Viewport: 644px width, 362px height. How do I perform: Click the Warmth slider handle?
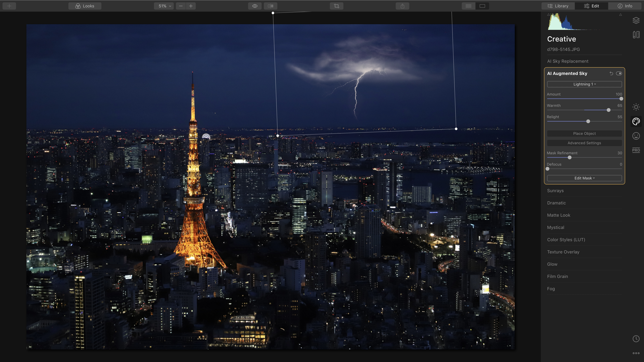[x=608, y=110]
